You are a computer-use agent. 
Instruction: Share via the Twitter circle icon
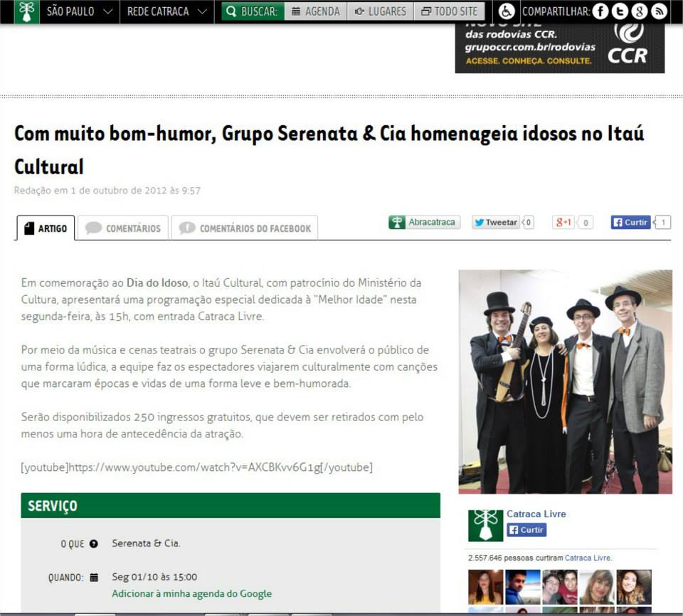click(620, 11)
